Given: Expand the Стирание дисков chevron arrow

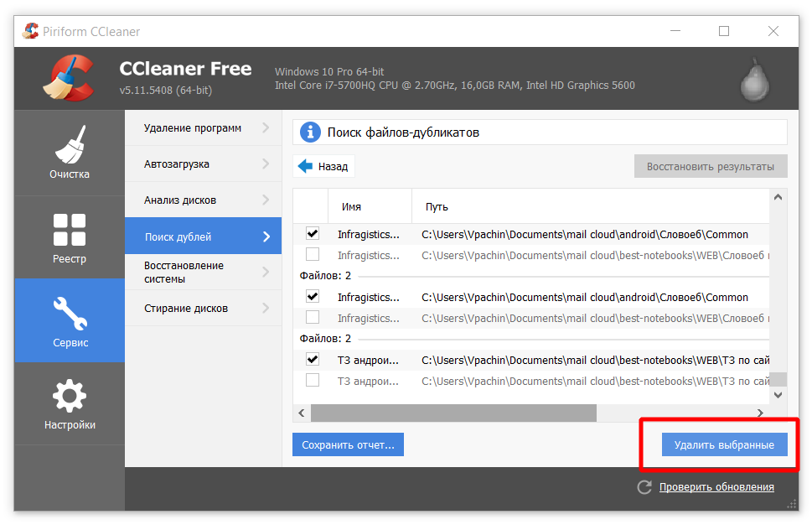Looking at the screenshot, I should [266, 308].
